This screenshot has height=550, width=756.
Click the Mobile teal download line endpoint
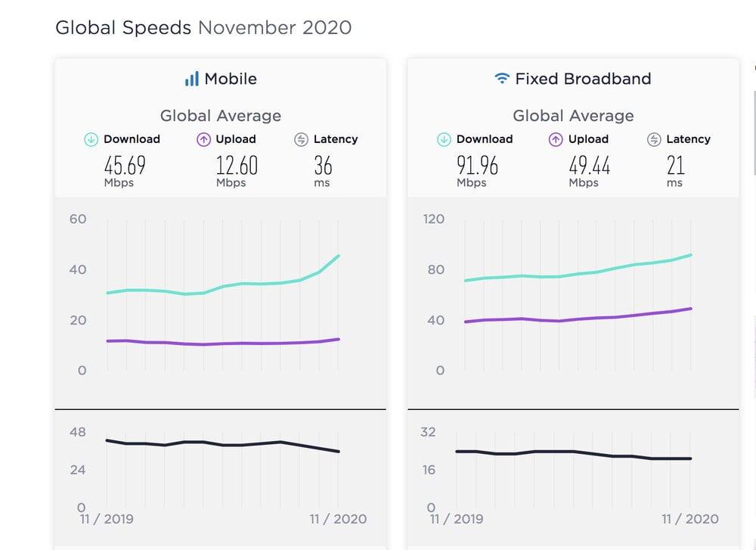click(x=339, y=256)
